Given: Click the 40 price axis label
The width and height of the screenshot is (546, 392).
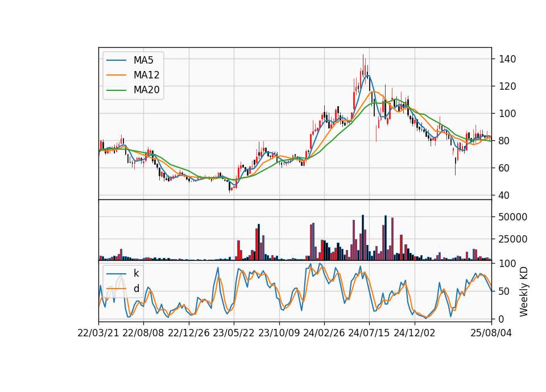Looking at the screenshot, I should (x=504, y=195).
